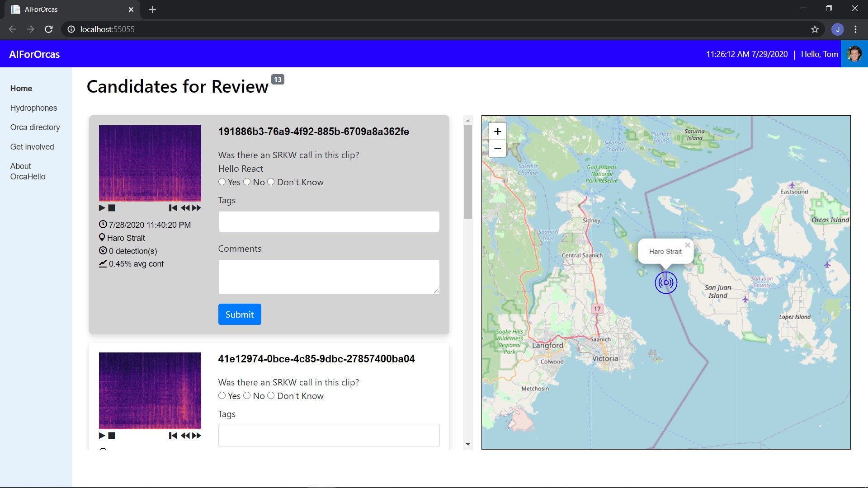Rewind audio on the 41e12974 candidate card

click(185, 436)
